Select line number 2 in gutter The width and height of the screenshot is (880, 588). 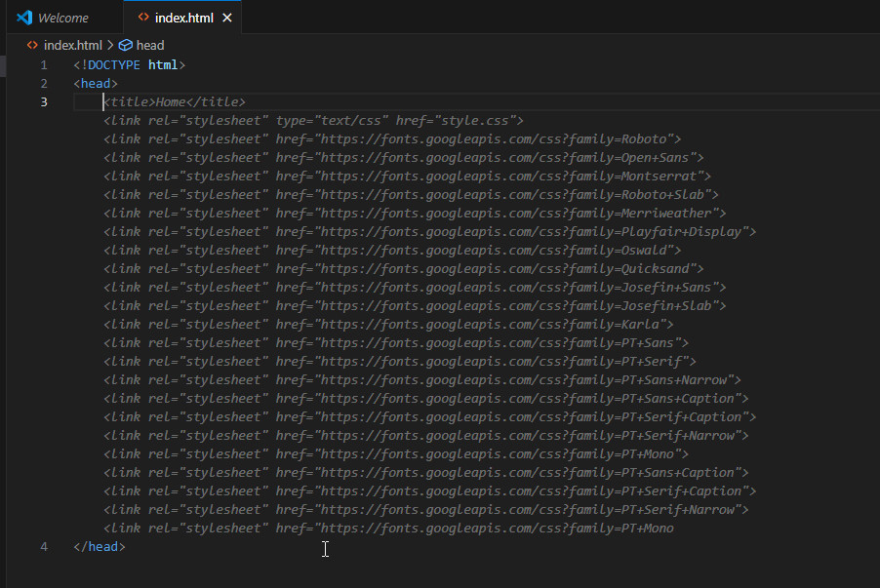pos(44,84)
